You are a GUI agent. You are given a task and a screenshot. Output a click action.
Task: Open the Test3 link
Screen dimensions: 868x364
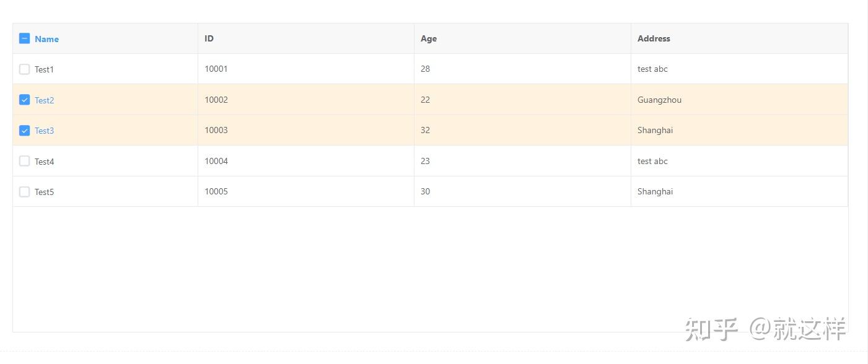[44, 131]
